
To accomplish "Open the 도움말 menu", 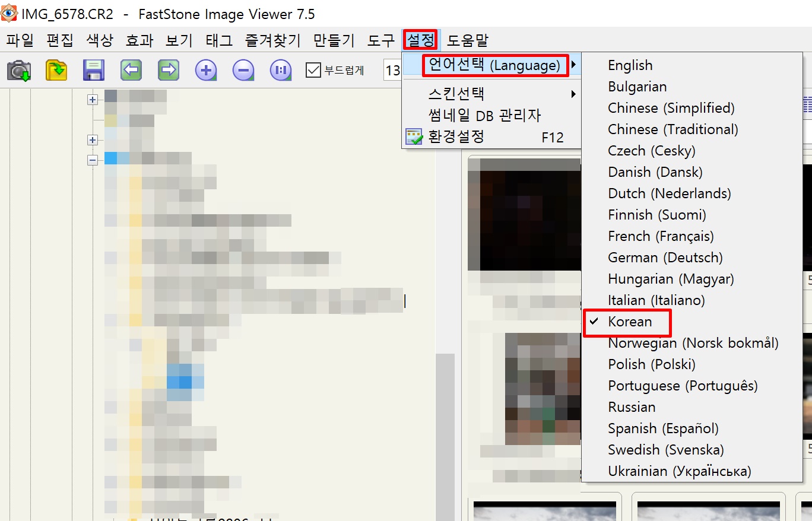I will click(468, 40).
